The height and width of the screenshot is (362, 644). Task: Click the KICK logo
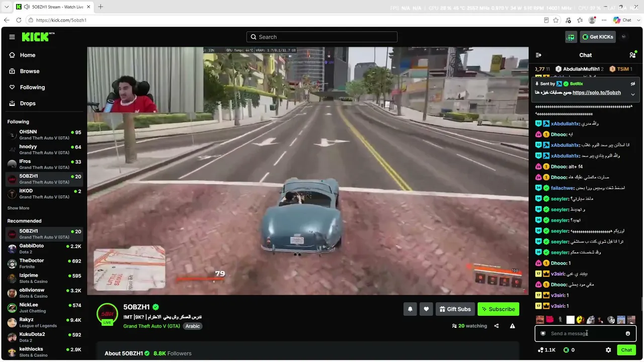click(38, 37)
